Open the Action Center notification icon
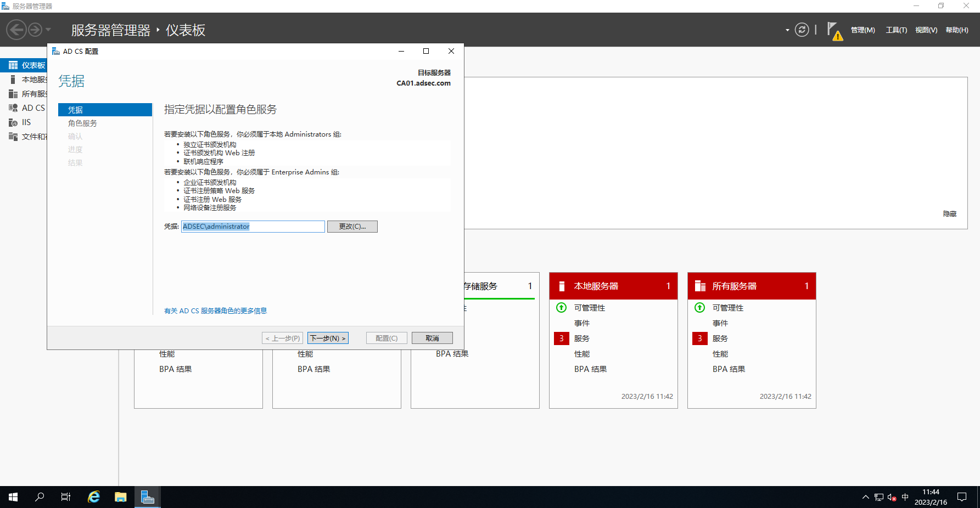The width and height of the screenshot is (980, 508). click(962, 497)
